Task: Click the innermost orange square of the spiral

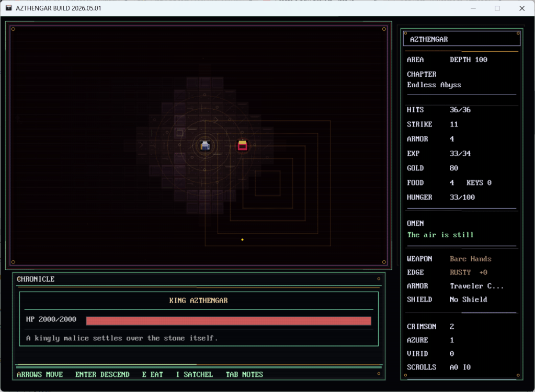Action: point(267,183)
